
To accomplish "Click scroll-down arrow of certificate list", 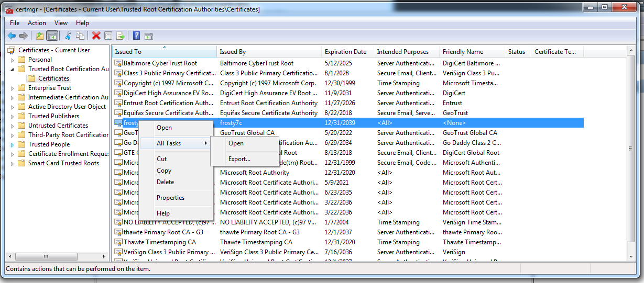I will tap(631, 256).
